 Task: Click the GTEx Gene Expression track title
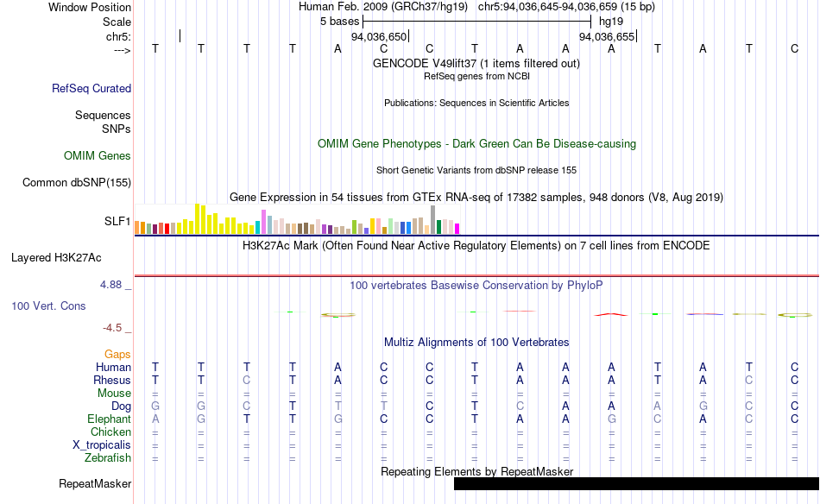click(x=476, y=197)
